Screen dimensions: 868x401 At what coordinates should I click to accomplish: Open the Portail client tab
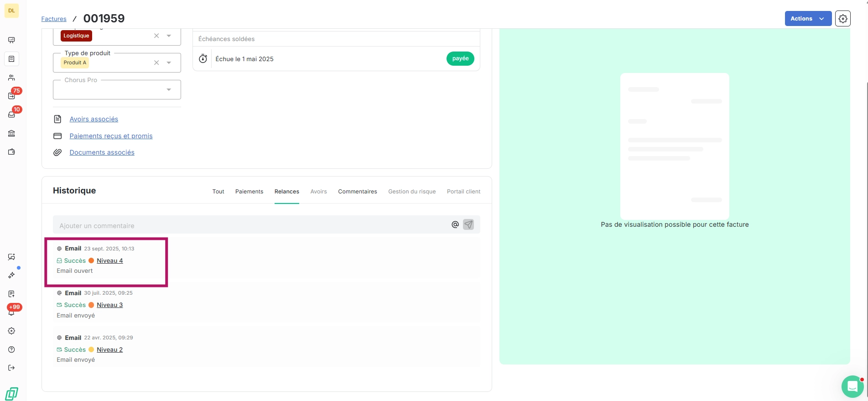[463, 192]
